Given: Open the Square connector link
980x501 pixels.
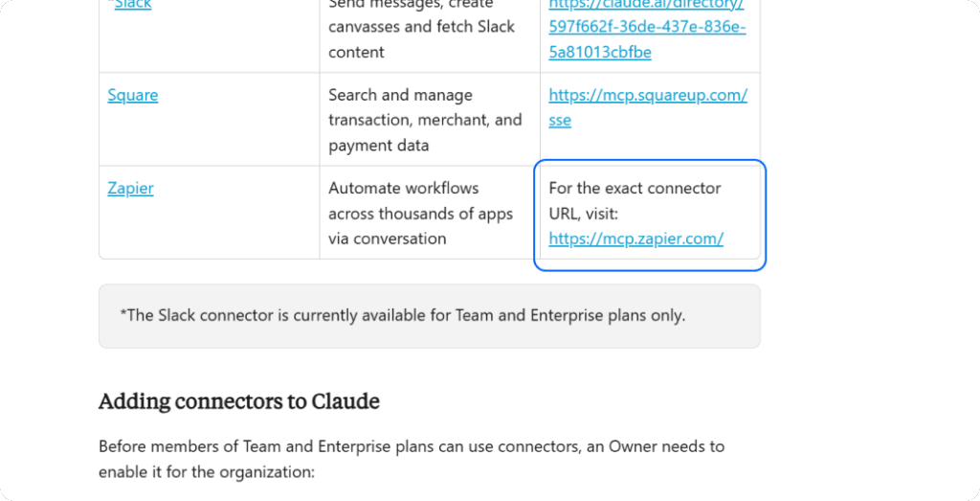Looking at the screenshot, I should (x=132, y=95).
